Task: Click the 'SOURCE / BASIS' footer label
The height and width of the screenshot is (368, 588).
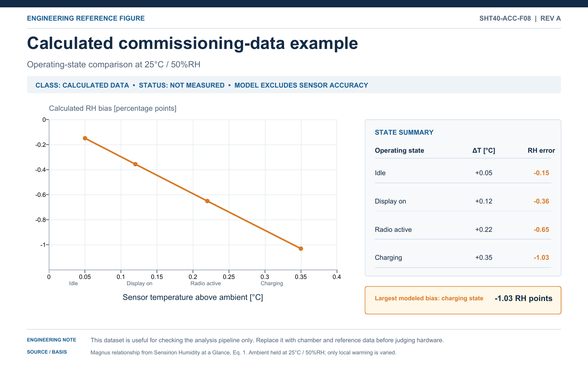Action: 47,352
